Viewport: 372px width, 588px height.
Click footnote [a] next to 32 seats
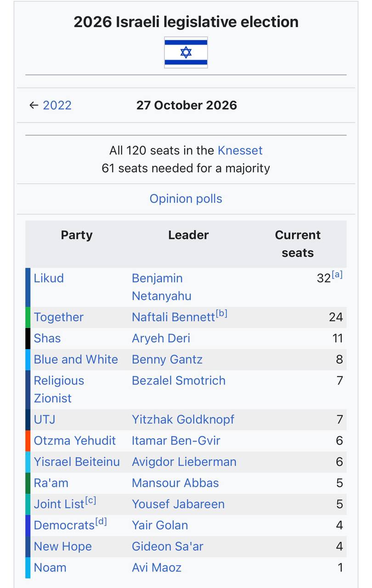click(x=337, y=275)
